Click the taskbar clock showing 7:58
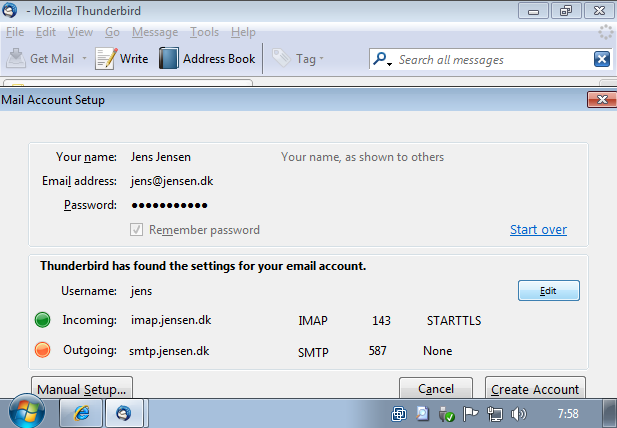Image resolution: width=617 pixels, height=428 pixels. [568, 414]
